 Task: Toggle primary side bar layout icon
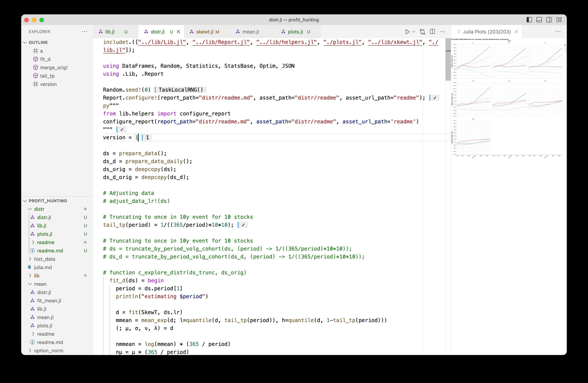[x=529, y=20]
